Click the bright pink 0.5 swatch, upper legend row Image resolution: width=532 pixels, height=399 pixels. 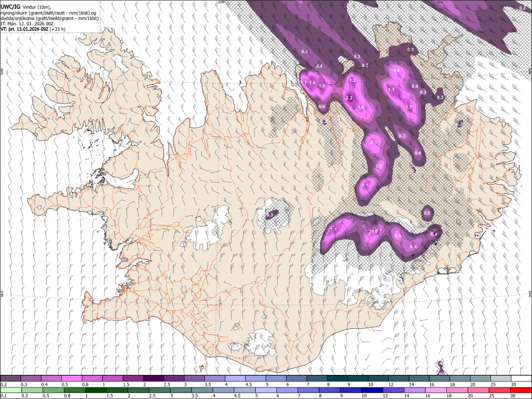click(71, 379)
